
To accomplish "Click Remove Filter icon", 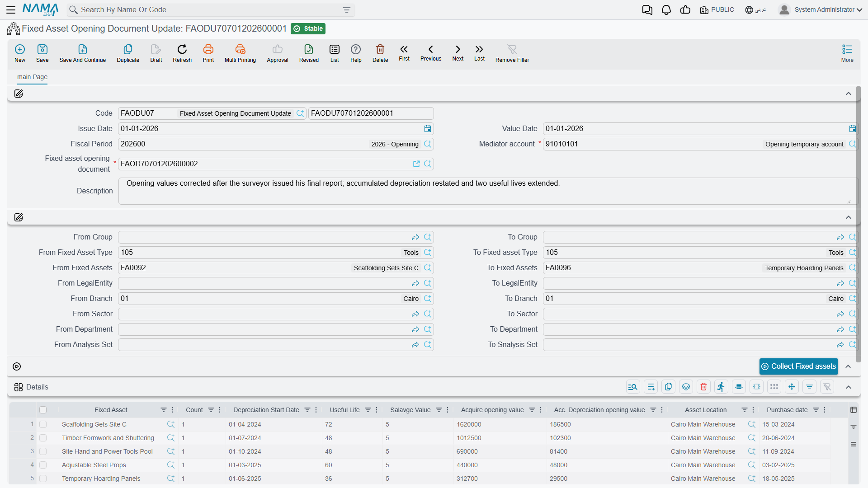I will coord(512,53).
